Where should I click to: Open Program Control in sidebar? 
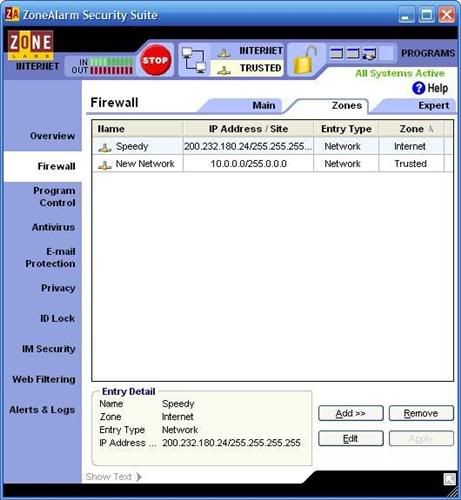point(54,197)
